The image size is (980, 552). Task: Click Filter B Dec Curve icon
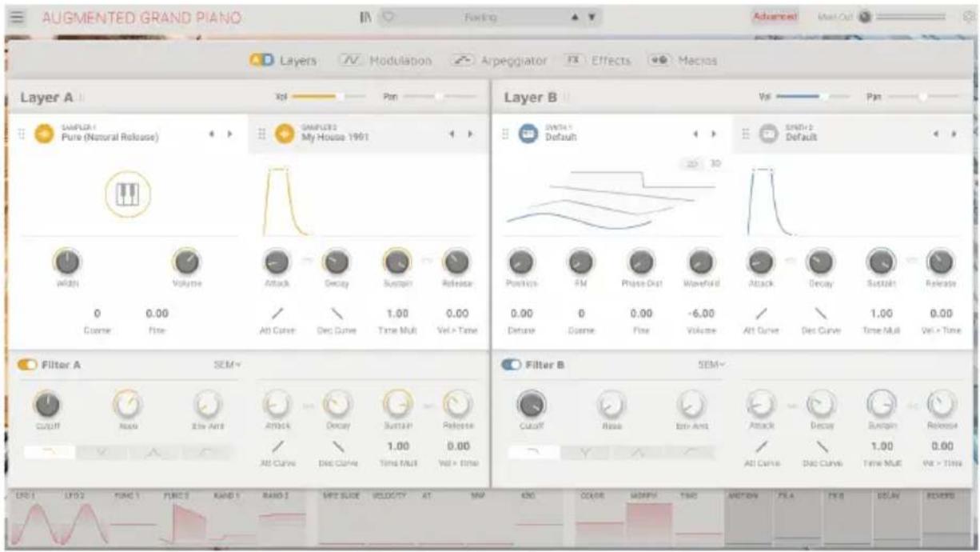point(820,446)
